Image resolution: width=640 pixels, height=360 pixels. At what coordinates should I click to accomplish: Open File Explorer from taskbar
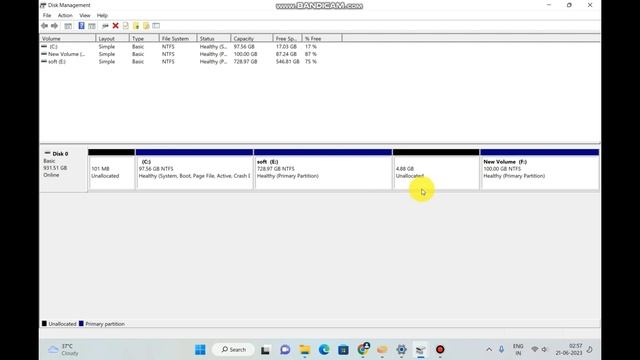[x=304, y=350]
